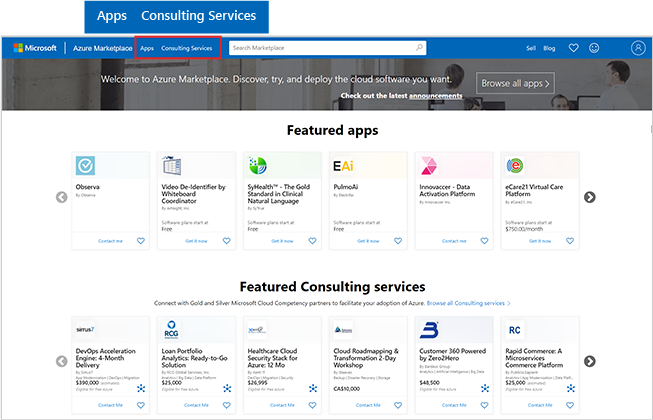
Task: Go to previous consulting services
Action: 62,361
